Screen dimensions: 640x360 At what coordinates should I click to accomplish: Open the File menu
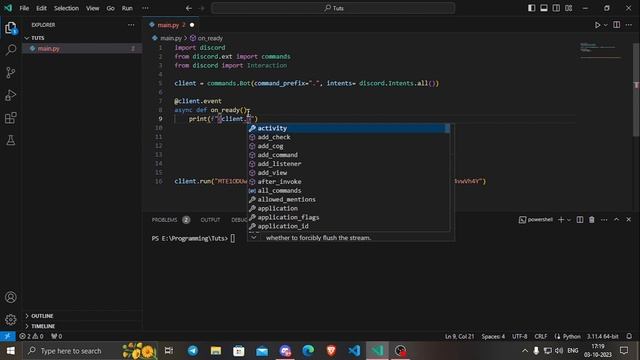[x=24, y=8]
